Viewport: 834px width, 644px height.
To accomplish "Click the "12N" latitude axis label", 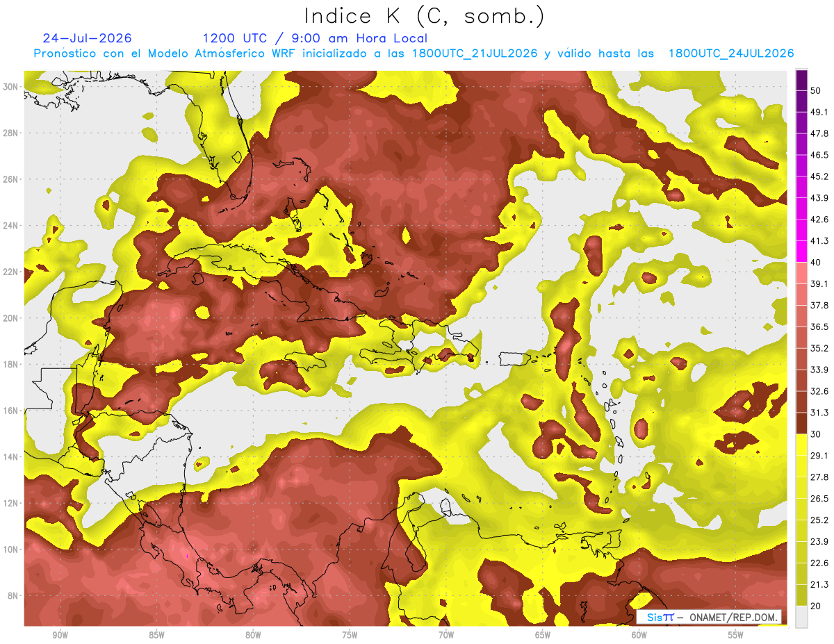I will [x=11, y=503].
